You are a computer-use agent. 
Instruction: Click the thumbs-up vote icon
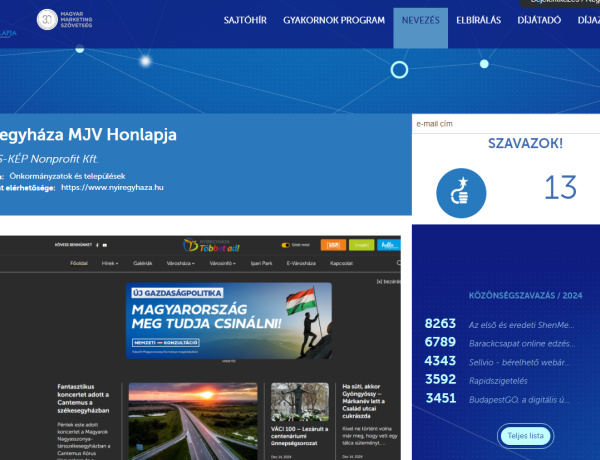coord(461,193)
